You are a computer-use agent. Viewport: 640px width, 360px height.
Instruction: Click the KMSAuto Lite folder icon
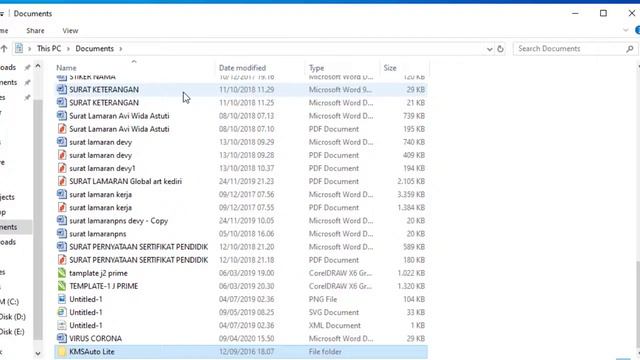tap(62, 351)
